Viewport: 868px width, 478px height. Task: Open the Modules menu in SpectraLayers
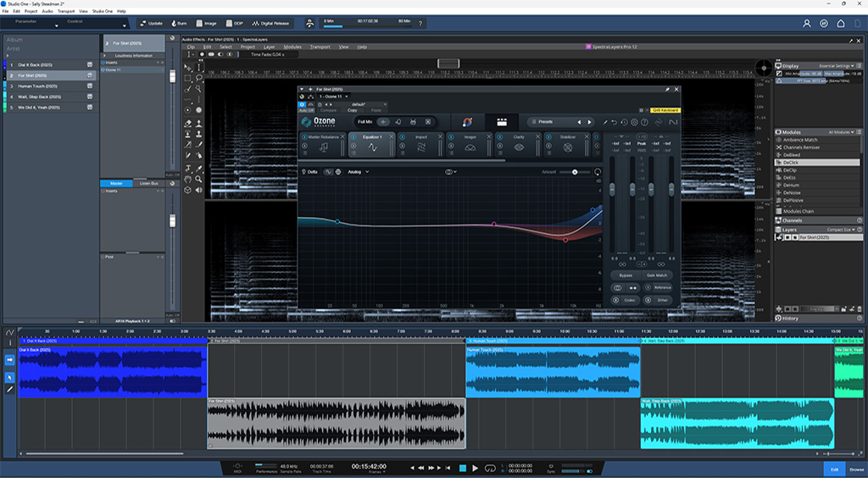click(292, 47)
